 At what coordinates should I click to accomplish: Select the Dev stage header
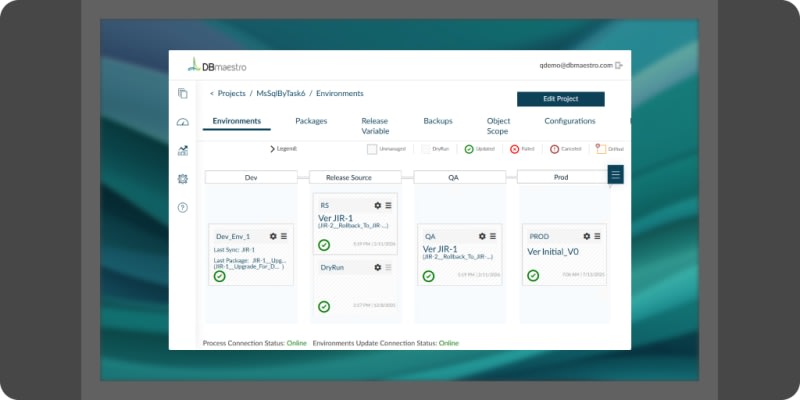pos(251,177)
